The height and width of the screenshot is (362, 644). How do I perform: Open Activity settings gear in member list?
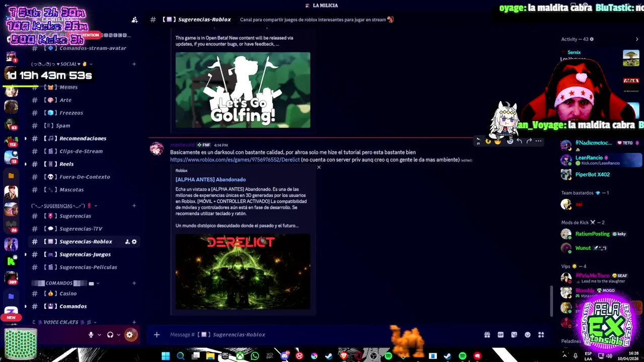click(x=592, y=39)
